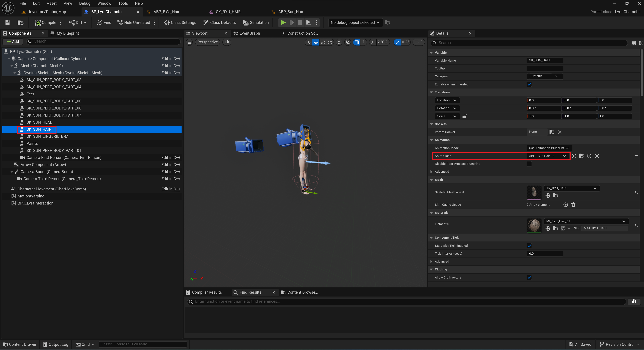This screenshot has width=644, height=350.
Task: Click the scale lock icon
Action: point(464,116)
